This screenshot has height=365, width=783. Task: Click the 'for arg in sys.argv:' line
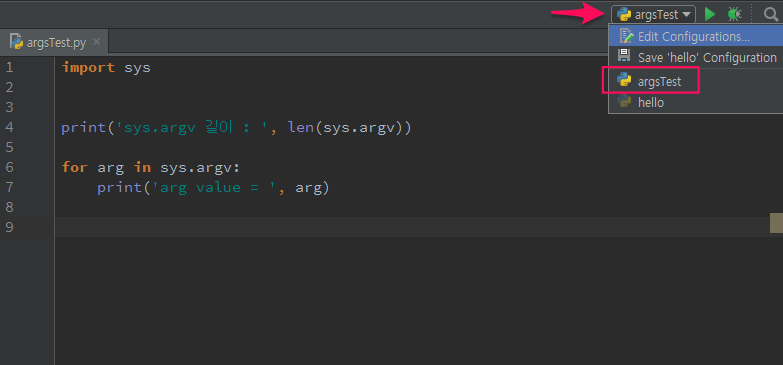click(x=150, y=168)
